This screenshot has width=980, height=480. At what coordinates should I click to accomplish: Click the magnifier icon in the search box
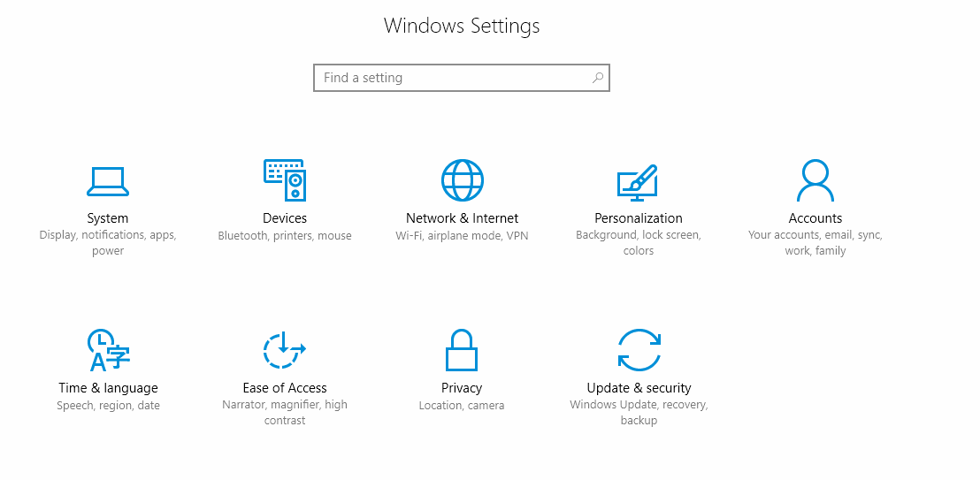[598, 78]
